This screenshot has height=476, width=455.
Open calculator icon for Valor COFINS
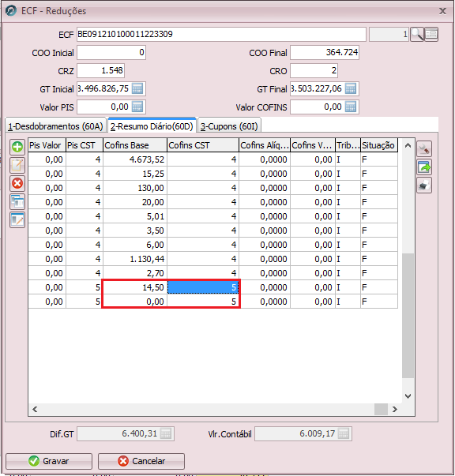tap(351, 107)
